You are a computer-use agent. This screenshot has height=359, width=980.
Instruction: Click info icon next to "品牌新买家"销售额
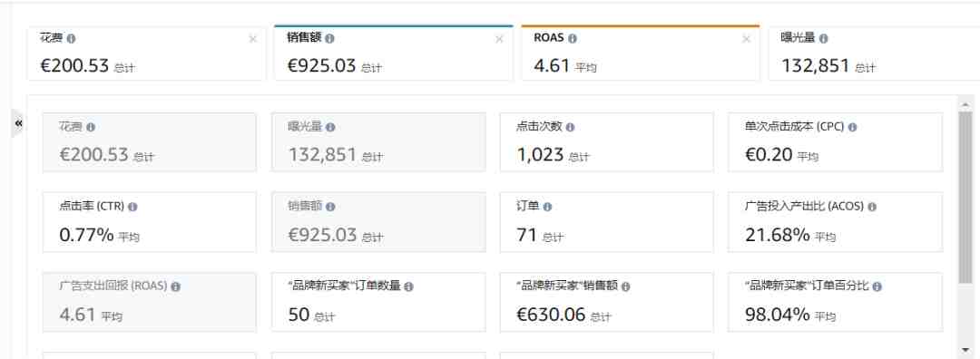[625, 286]
